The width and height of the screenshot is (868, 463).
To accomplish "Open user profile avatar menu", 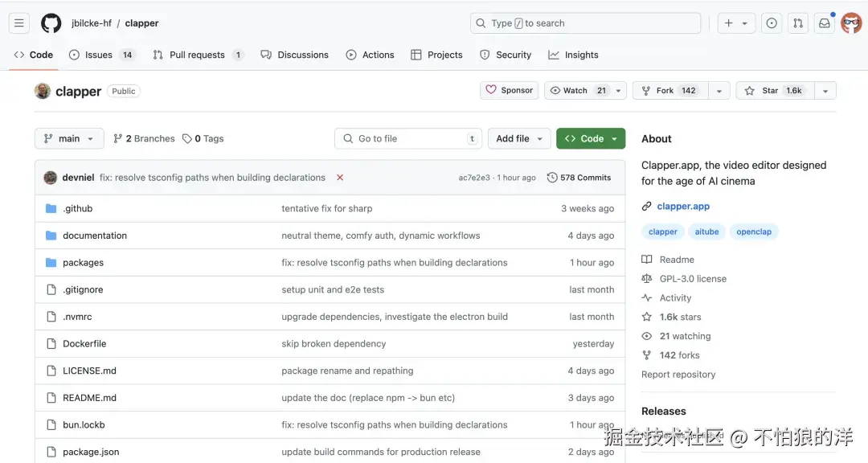I will point(851,23).
